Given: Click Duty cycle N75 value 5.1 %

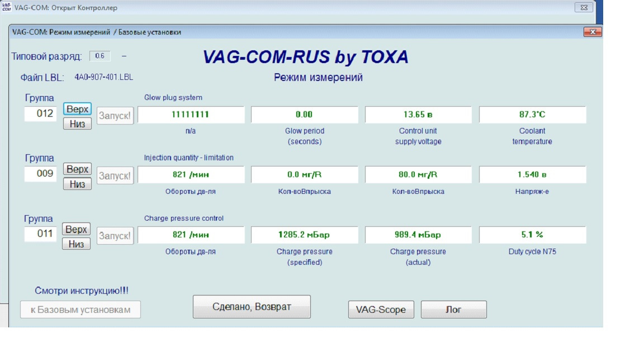Looking at the screenshot, I should (x=532, y=235).
